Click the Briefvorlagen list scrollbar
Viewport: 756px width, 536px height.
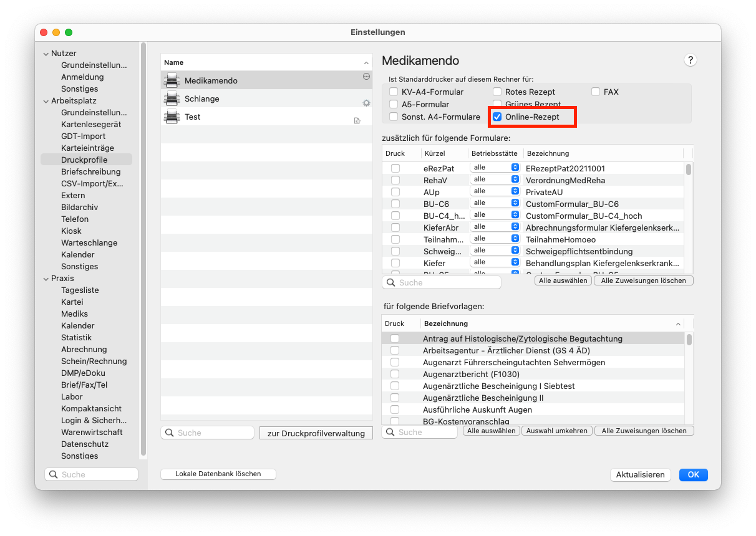tap(689, 340)
